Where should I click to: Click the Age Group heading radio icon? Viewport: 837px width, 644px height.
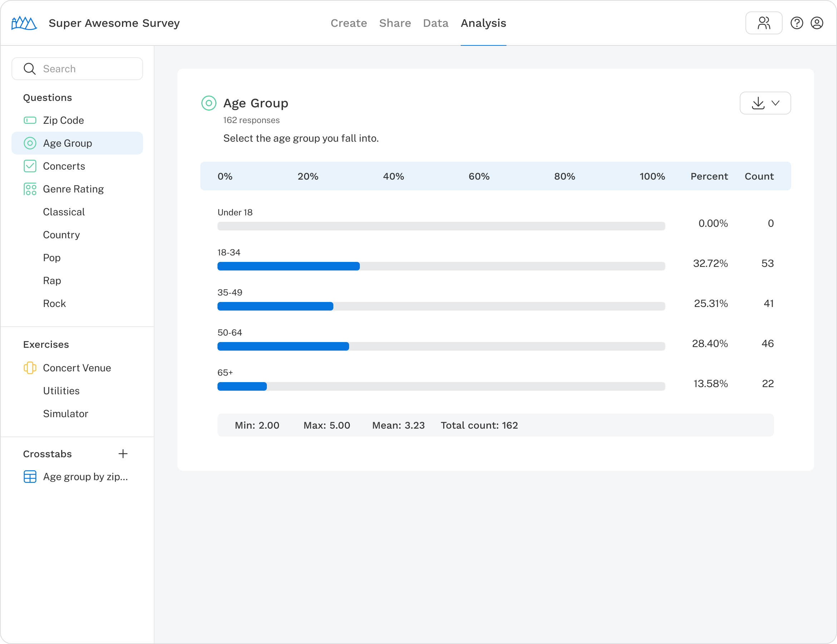coord(209,103)
